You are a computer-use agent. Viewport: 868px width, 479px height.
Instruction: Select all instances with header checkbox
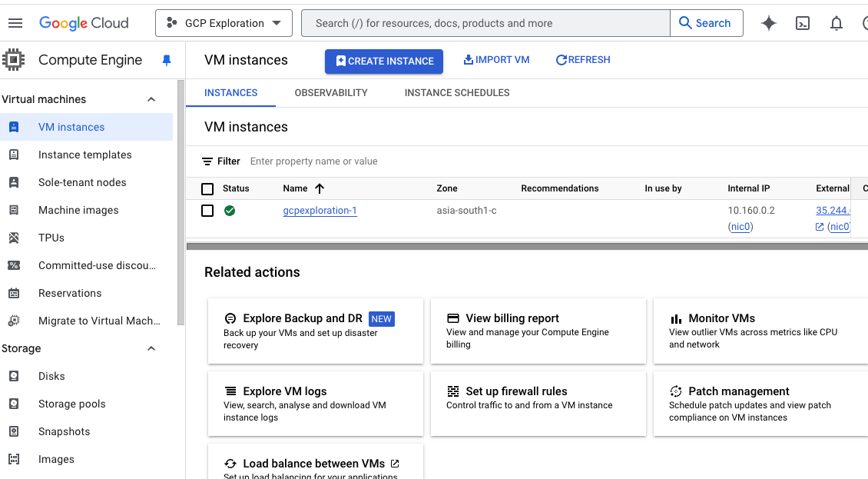[x=207, y=188]
